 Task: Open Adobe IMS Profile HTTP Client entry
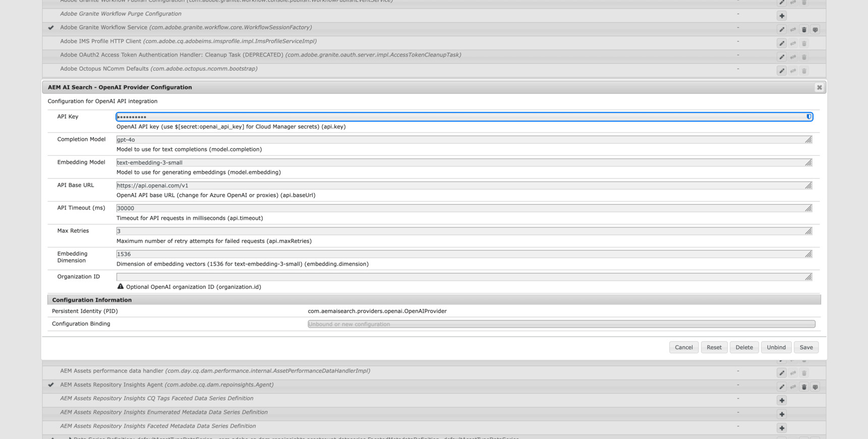188,41
